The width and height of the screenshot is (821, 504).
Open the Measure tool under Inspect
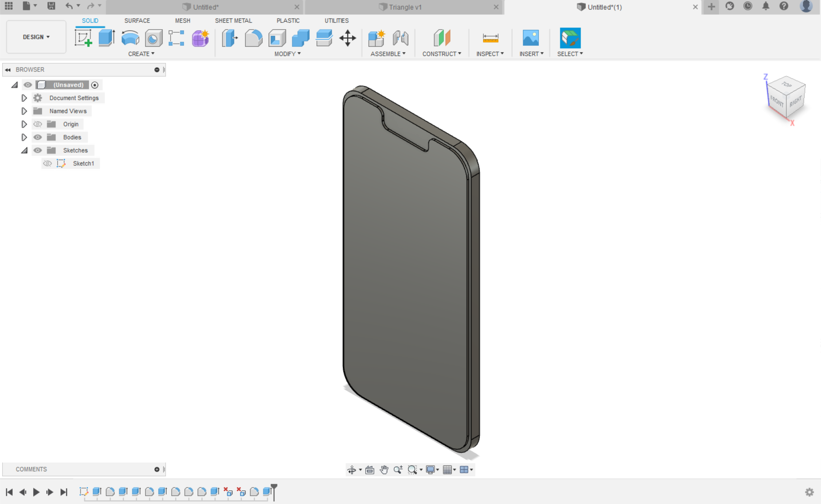pyautogui.click(x=490, y=38)
